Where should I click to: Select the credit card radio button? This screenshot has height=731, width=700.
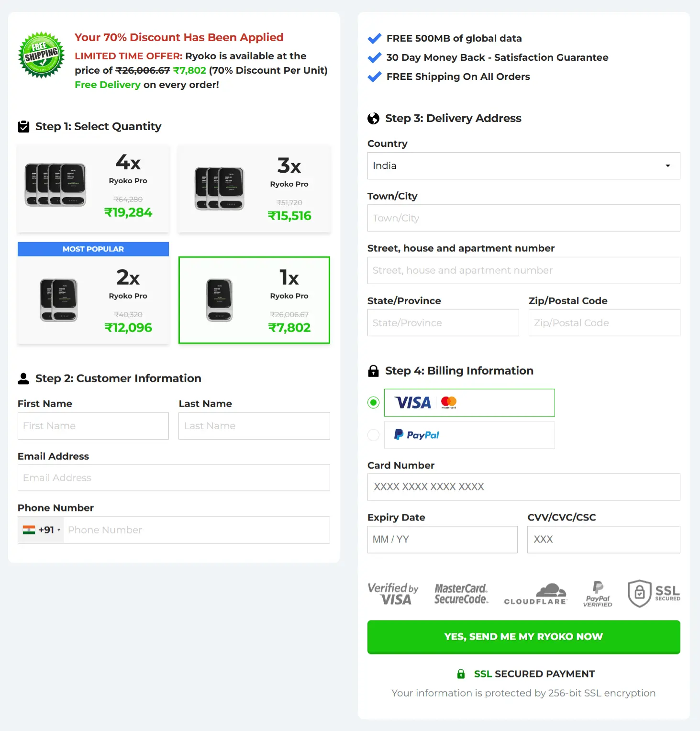pyautogui.click(x=373, y=403)
